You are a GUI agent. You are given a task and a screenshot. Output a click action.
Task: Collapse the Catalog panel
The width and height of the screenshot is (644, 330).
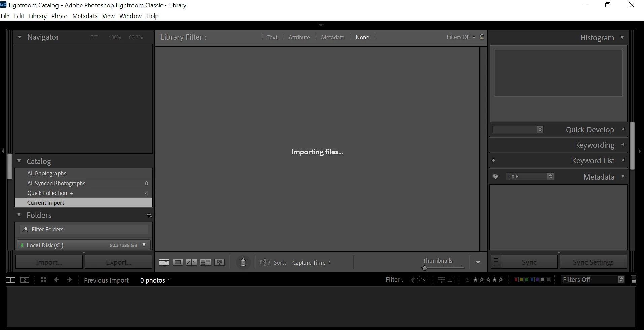click(19, 161)
